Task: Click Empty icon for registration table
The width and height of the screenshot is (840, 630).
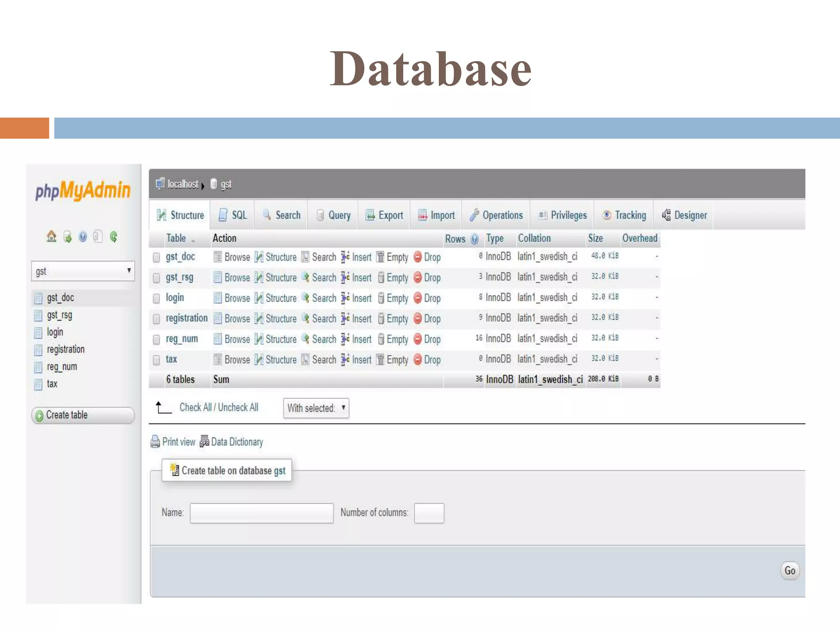Action: [x=381, y=319]
